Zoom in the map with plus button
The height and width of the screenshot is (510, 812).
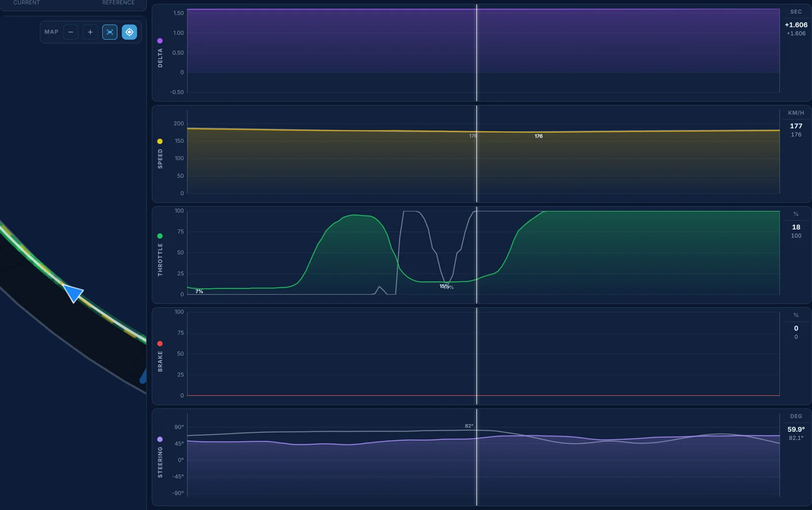pyautogui.click(x=90, y=32)
